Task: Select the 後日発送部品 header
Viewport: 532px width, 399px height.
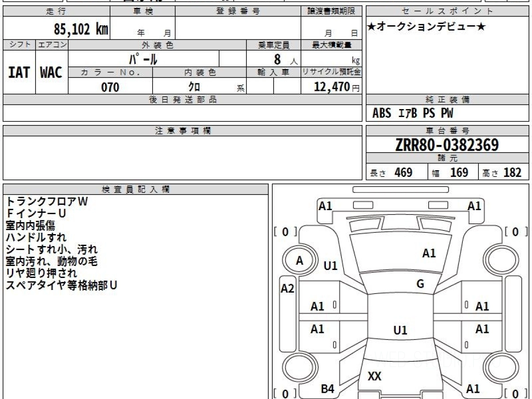Action: pyautogui.click(x=182, y=100)
